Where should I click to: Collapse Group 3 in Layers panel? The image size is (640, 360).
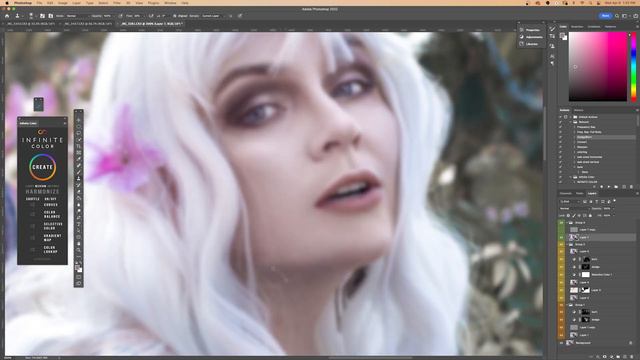tap(567, 244)
